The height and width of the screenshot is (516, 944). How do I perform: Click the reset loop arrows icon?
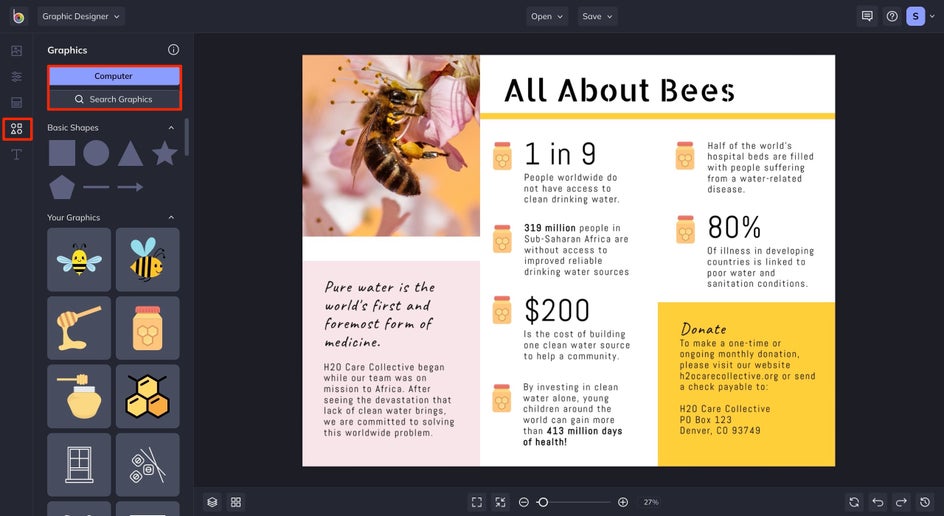coord(854,502)
